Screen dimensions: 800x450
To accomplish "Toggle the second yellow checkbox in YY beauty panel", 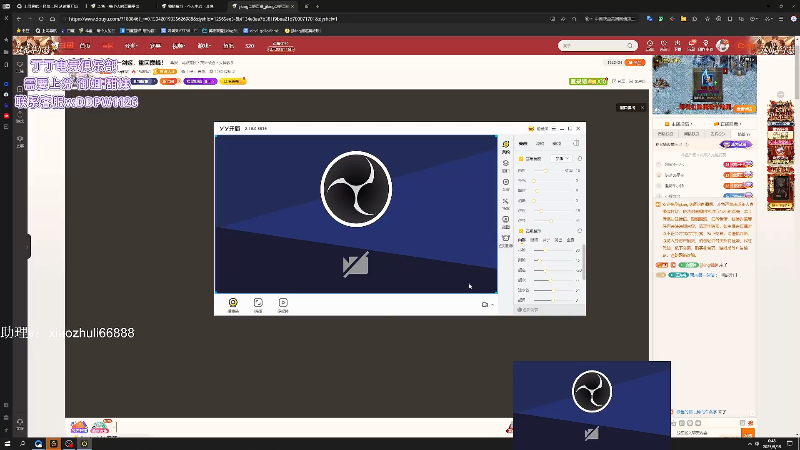I will click(x=521, y=231).
